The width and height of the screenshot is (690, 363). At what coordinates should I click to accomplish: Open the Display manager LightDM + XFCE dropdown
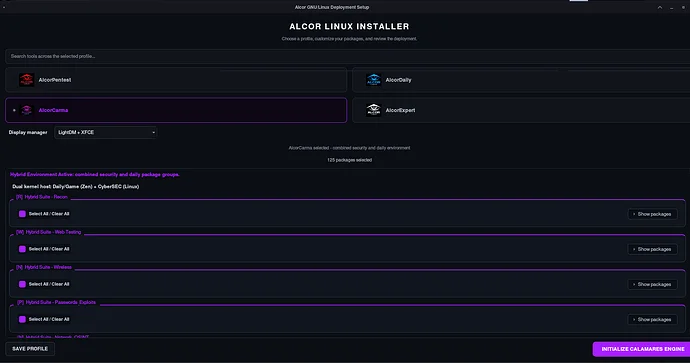106,132
